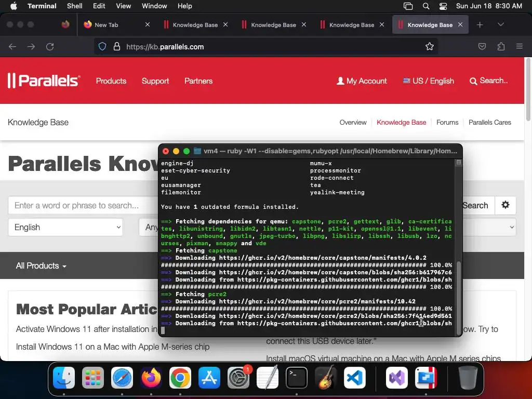This screenshot has width=532, height=399.
Task: List all tabs with the chevron
Action: [x=501, y=25]
